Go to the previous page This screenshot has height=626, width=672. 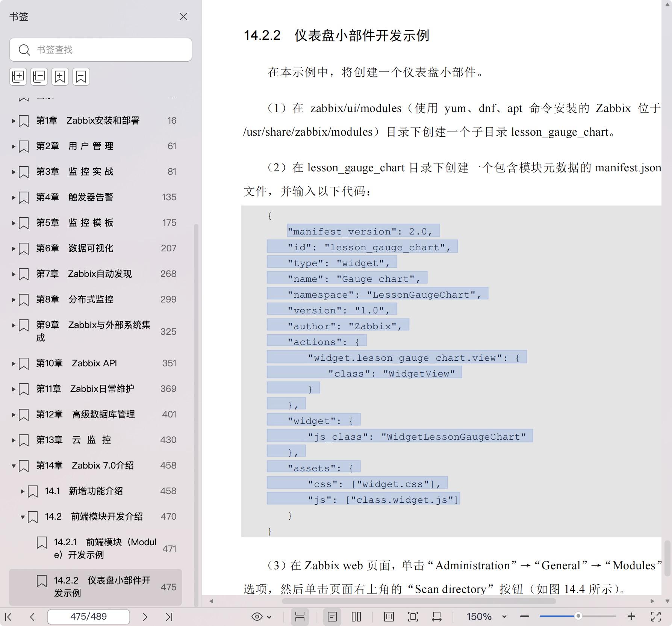(x=32, y=617)
